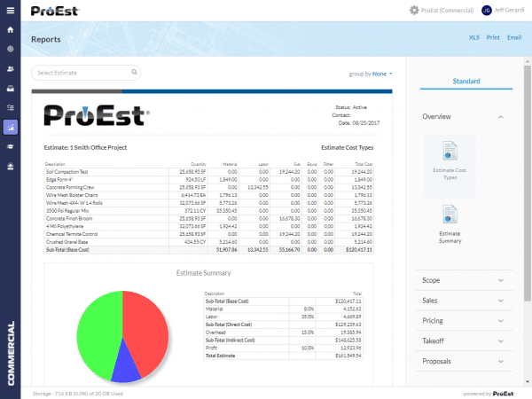Viewport: 532px width, 399px height.
Task: Click the globe icon in the sidebar
Action: pyautogui.click(x=10, y=49)
